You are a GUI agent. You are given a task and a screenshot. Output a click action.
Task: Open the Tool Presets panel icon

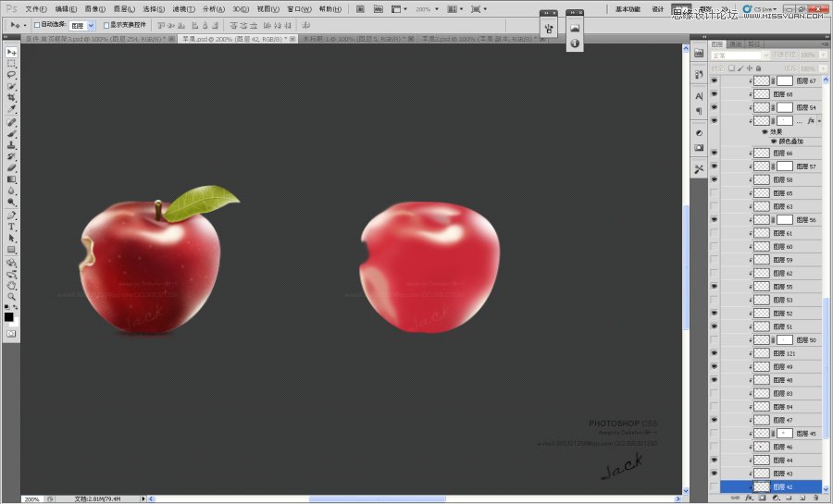pyautogui.click(x=699, y=168)
